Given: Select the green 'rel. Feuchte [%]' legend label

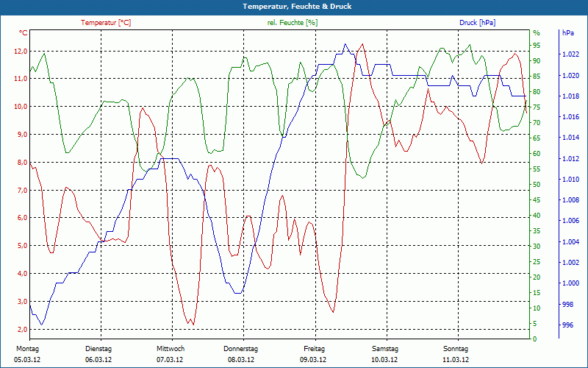Looking at the screenshot, I should (293, 23).
